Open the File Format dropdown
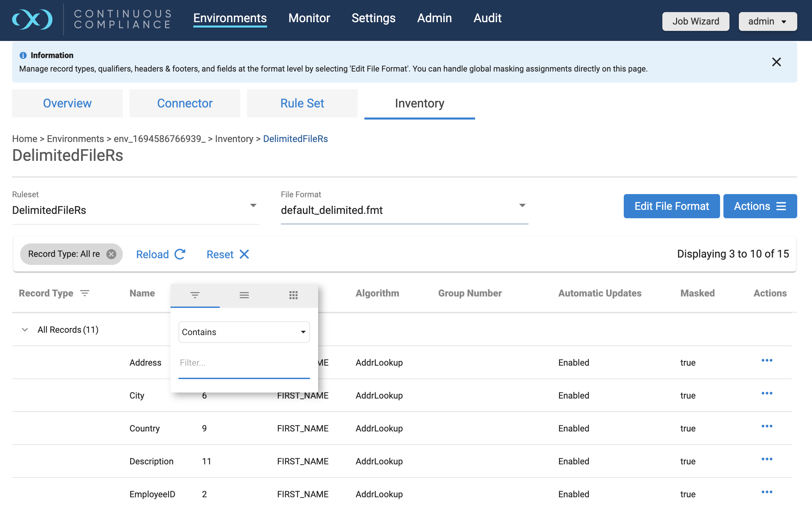Viewport: 812px width, 507px height. coord(522,205)
